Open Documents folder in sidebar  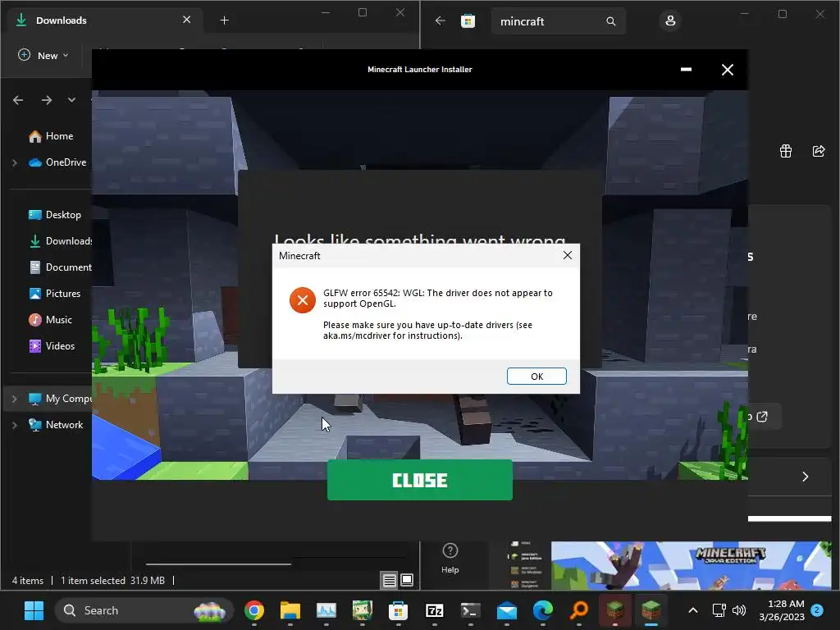(60, 267)
